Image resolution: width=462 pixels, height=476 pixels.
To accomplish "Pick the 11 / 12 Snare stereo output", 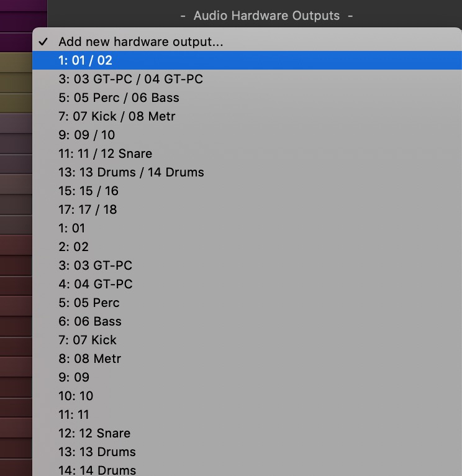I will [105, 153].
